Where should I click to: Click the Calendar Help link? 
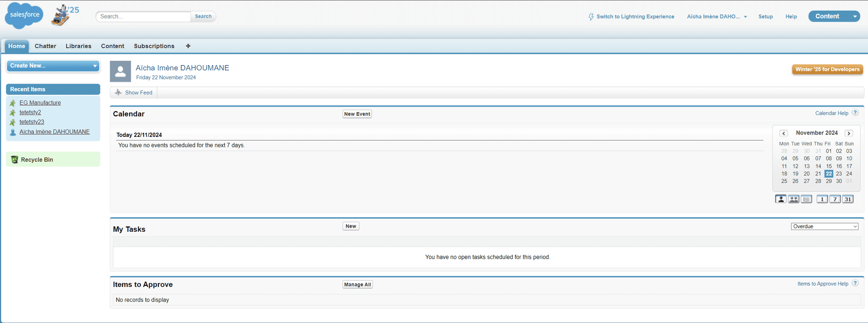pyautogui.click(x=832, y=113)
